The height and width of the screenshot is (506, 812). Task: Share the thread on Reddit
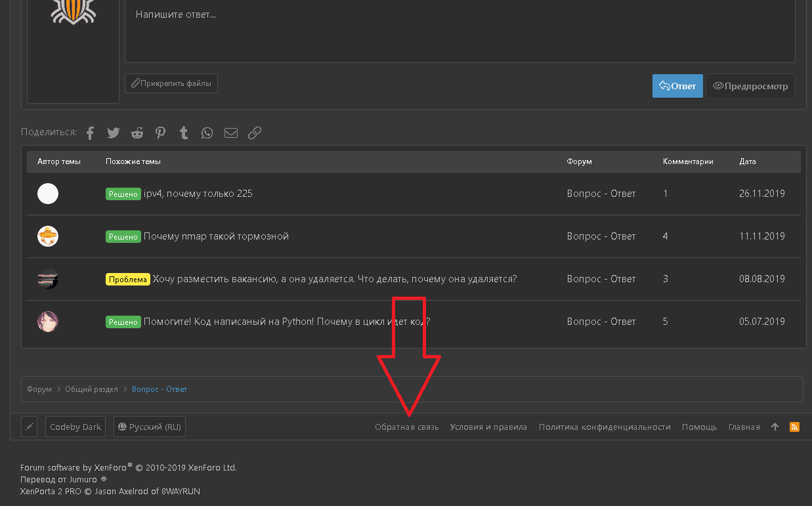tap(137, 133)
